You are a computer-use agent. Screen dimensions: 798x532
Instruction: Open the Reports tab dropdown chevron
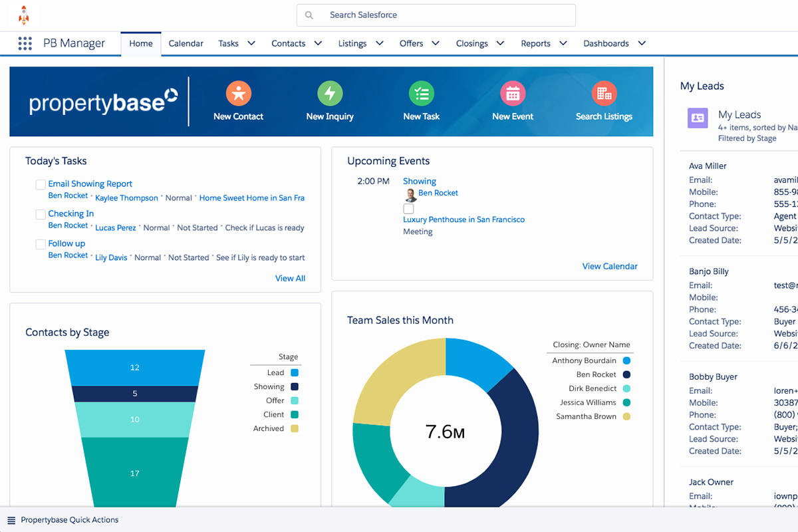(563, 43)
